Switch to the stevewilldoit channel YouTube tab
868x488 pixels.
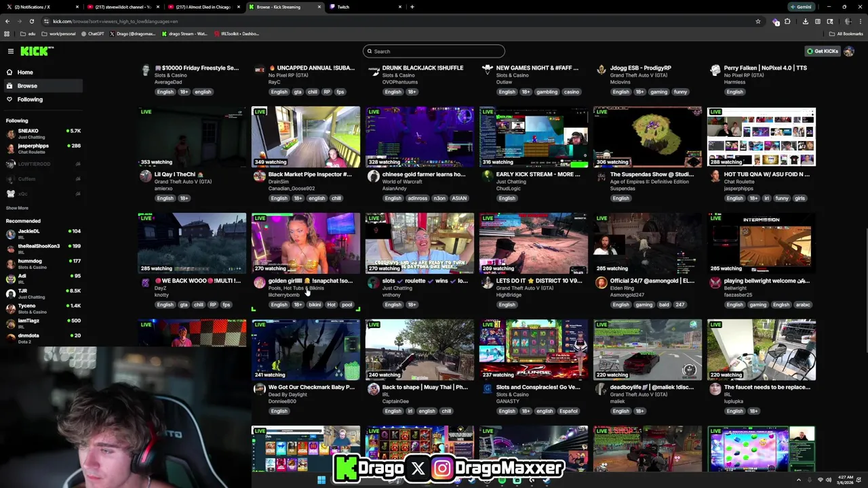122,7
